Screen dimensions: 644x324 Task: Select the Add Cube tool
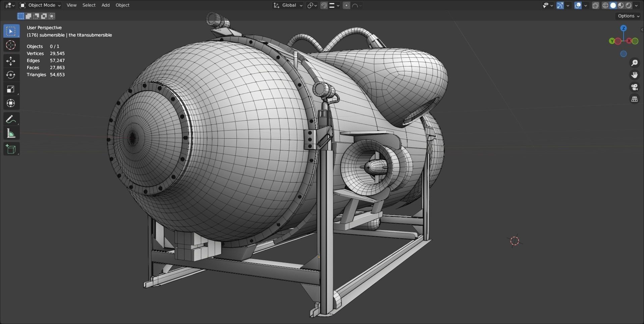(11, 149)
